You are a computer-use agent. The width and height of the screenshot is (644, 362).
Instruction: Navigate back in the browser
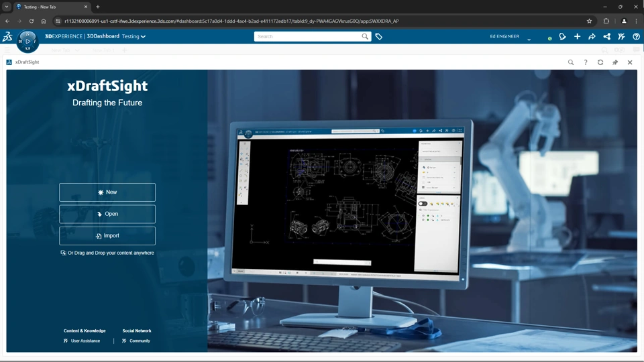pyautogui.click(x=7, y=21)
